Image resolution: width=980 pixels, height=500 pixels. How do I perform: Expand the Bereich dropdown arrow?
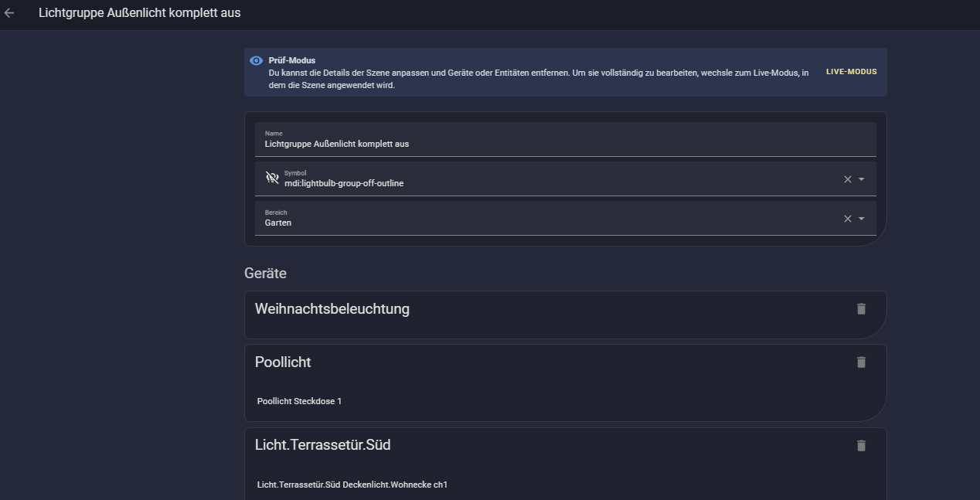point(862,219)
